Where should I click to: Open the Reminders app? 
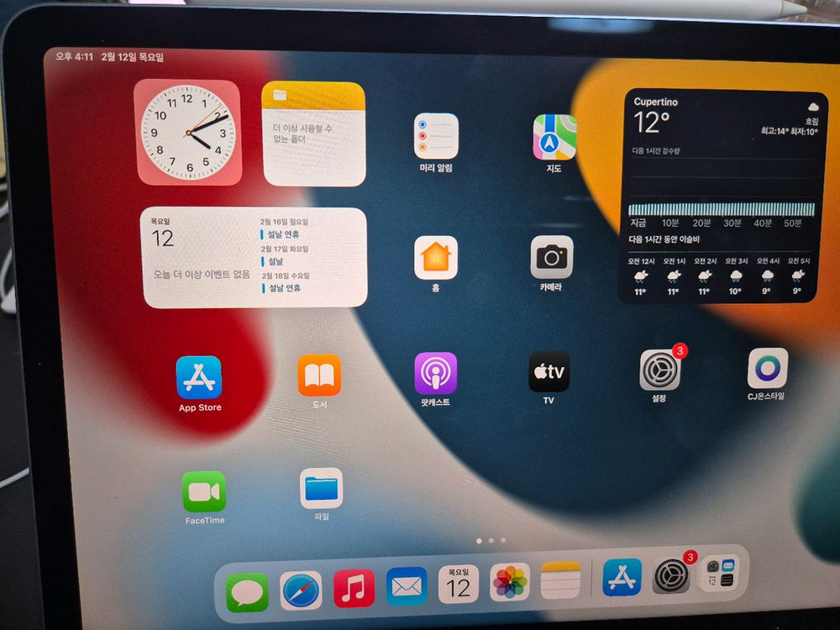click(436, 136)
